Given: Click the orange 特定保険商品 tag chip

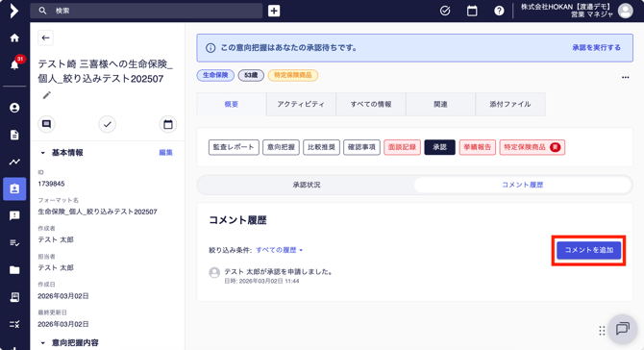Looking at the screenshot, I should 293,75.
